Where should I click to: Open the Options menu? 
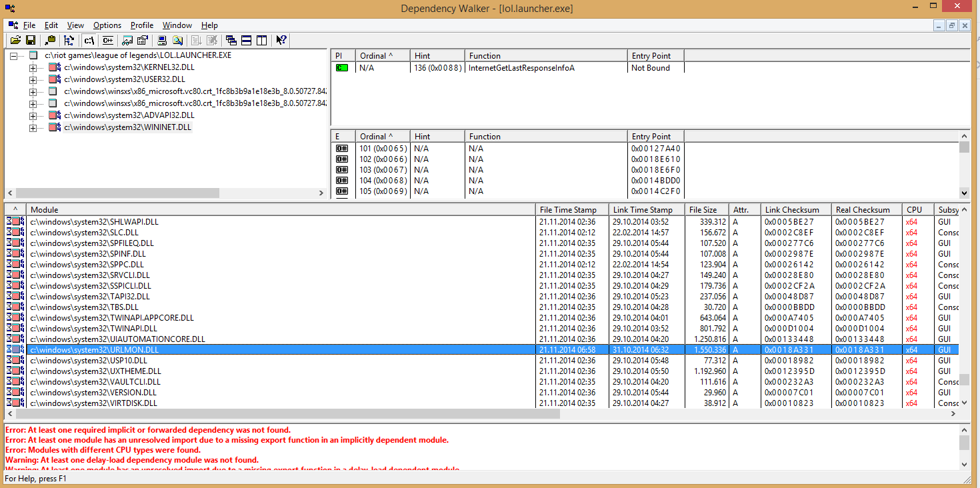click(x=107, y=25)
